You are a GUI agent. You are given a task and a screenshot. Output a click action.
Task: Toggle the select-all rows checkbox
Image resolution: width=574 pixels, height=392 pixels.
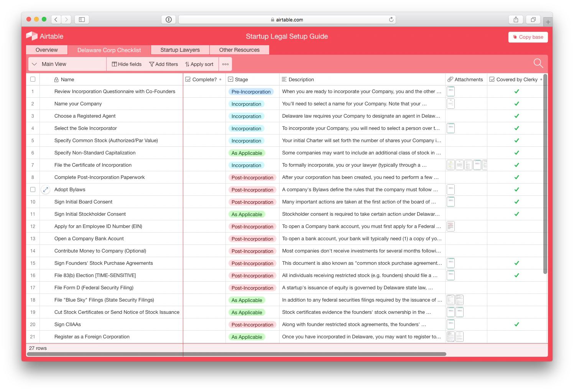click(x=33, y=79)
